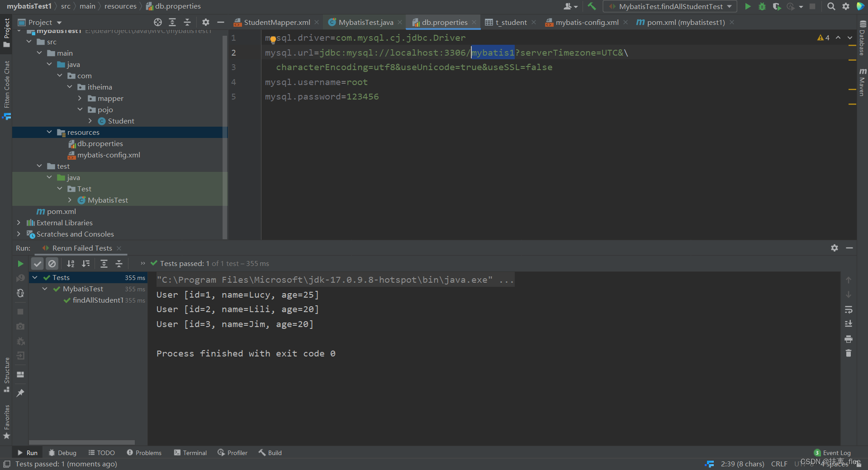
Task: Print console output with printer icon
Action: 849,339
